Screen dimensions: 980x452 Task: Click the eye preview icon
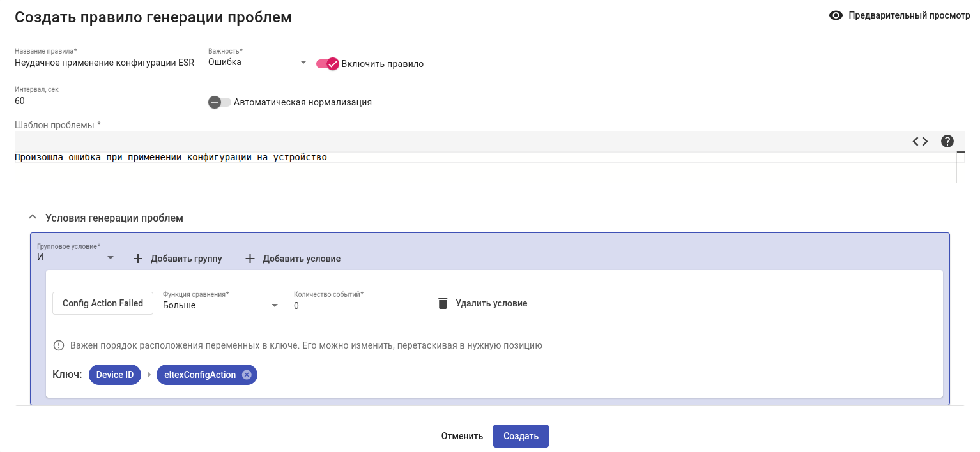click(x=836, y=16)
